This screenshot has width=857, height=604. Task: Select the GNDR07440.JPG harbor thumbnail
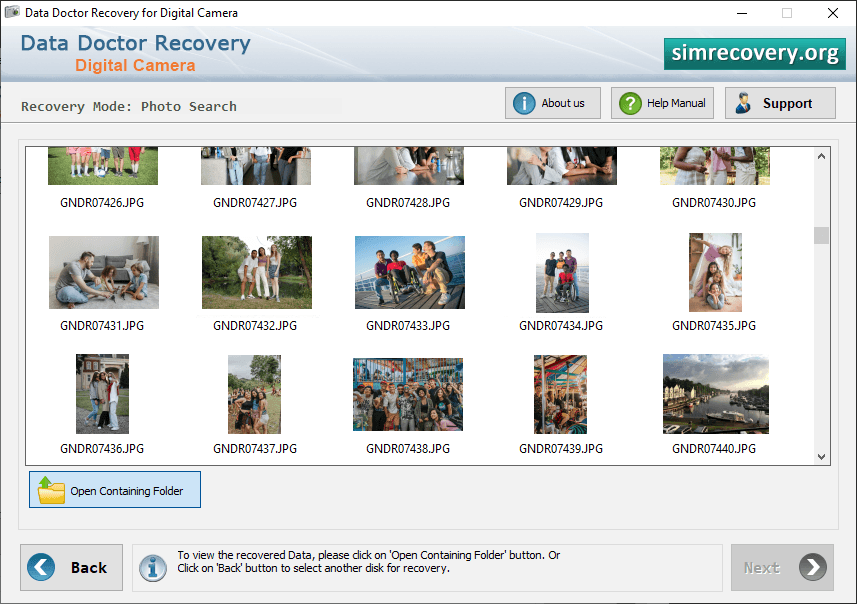click(x=716, y=394)
